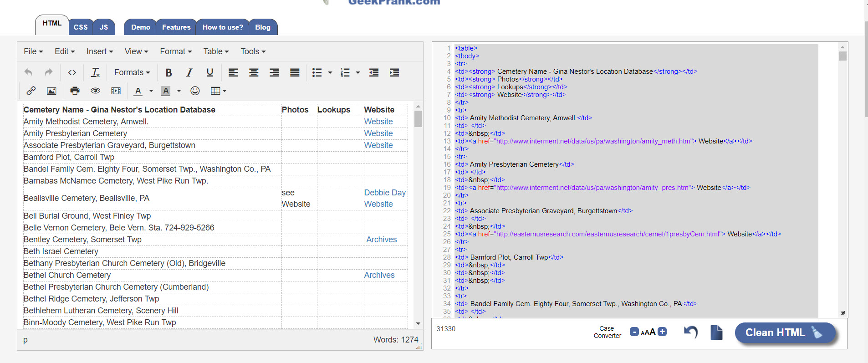The width and height of the screenshot is (868, 363).
Task: Open the Blog tab
Action: tap(263, 27)
